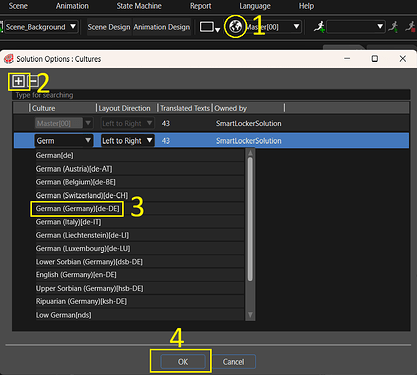Select English (Germany)[en-DE]
Image resolution: width=417 pixels, height=375 pixels.
point(140,275)
